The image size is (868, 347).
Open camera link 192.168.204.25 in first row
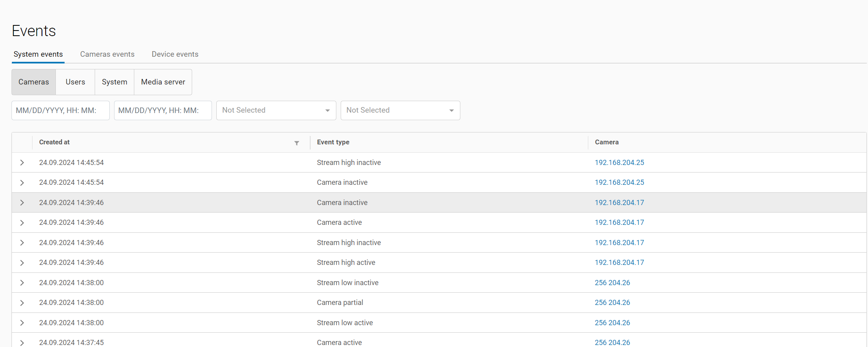619,163
